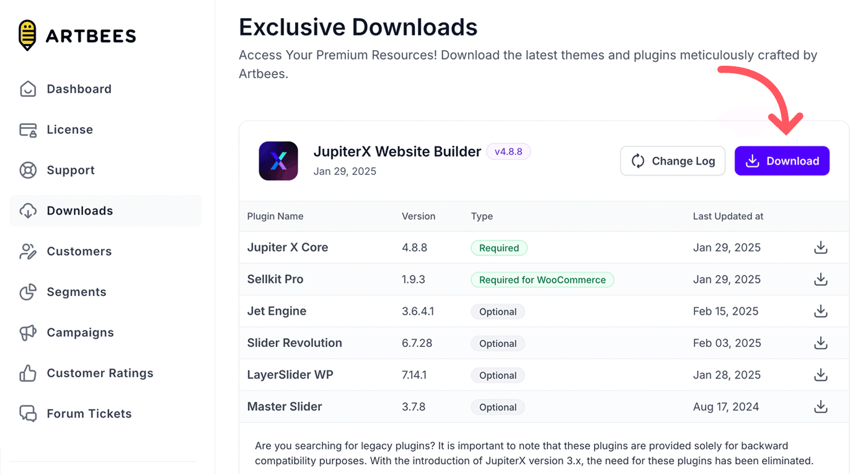
Task: Download Master Slider via row icon
Action: point(821,406)
